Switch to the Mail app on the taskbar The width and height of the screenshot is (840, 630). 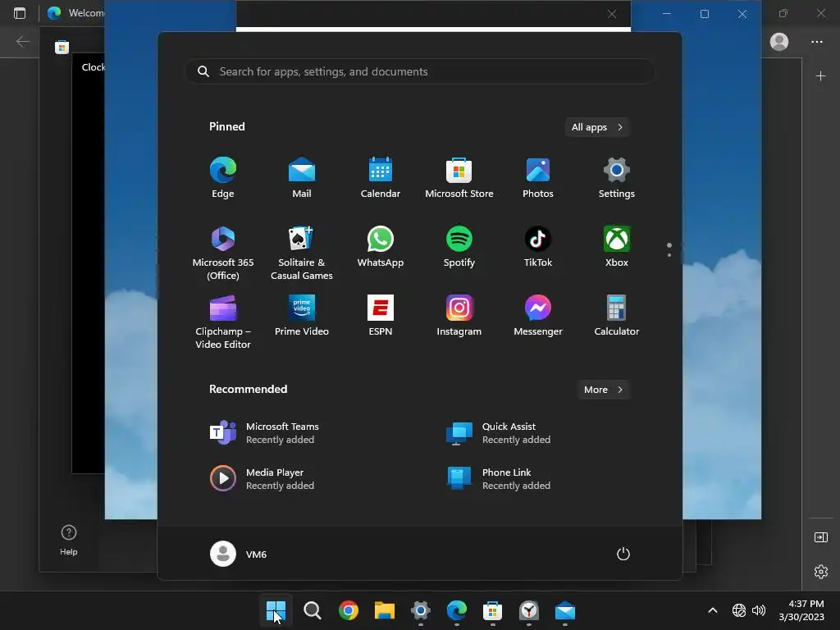click(x=564, y=610)
